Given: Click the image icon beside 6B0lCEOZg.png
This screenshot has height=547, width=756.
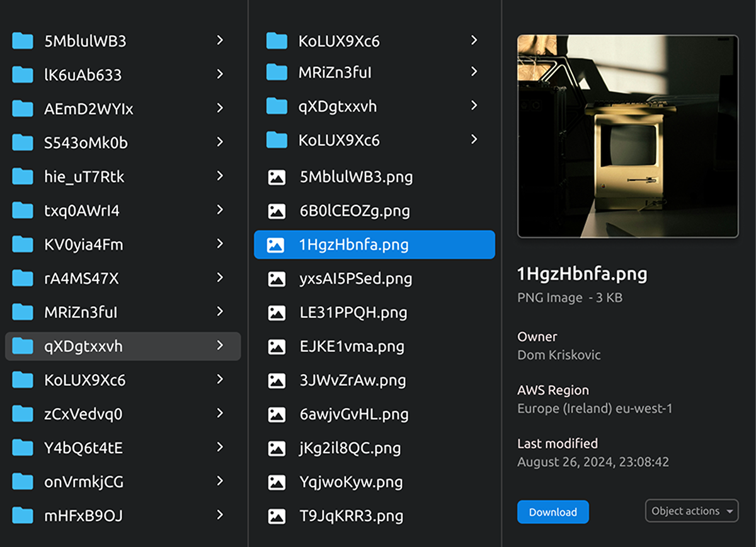Looking at the screenshot, I should 277,211.
